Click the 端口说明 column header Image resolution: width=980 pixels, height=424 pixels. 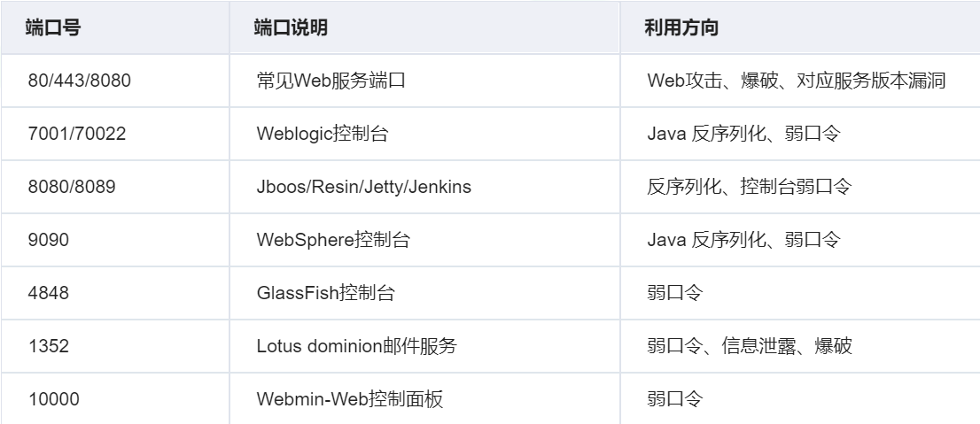click(424, 27)
